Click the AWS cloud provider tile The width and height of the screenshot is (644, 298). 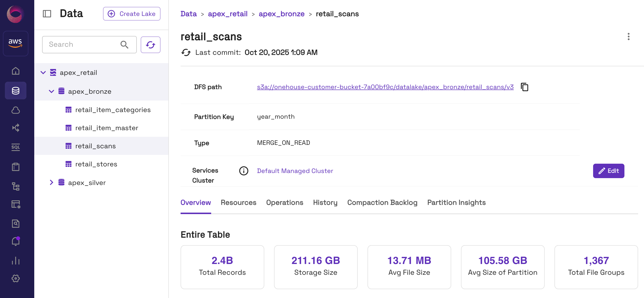click(15, 43)
